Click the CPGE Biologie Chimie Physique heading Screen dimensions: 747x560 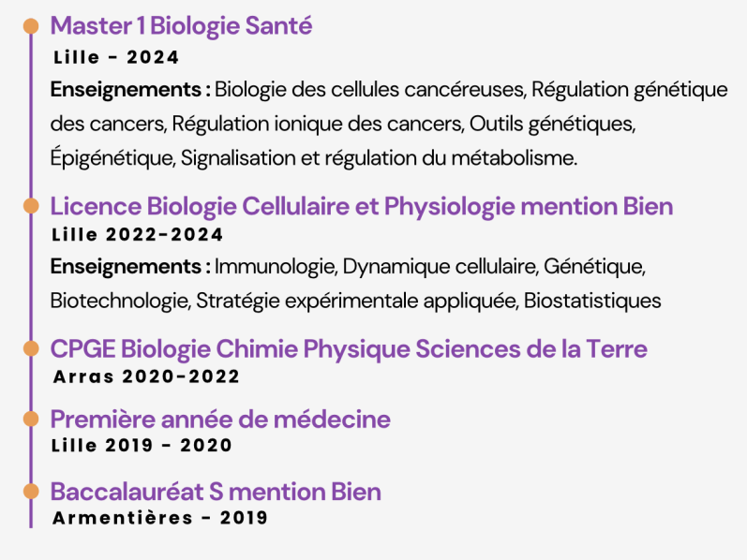348,349
